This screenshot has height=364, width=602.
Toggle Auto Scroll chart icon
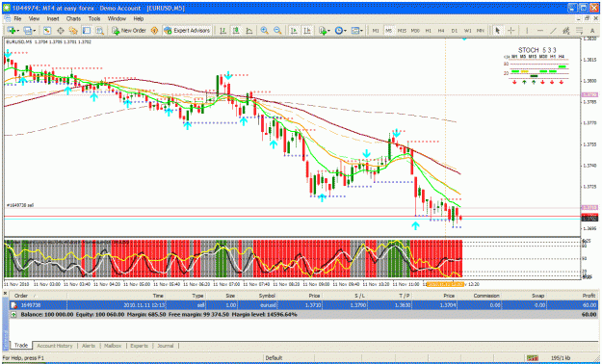(294, 31)
